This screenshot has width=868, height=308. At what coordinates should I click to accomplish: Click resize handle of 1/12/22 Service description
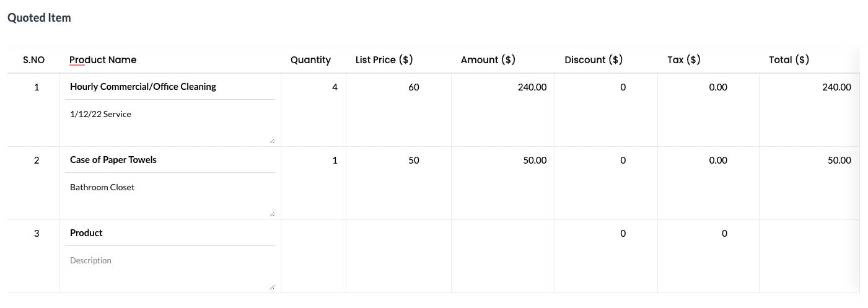[273, 141]
